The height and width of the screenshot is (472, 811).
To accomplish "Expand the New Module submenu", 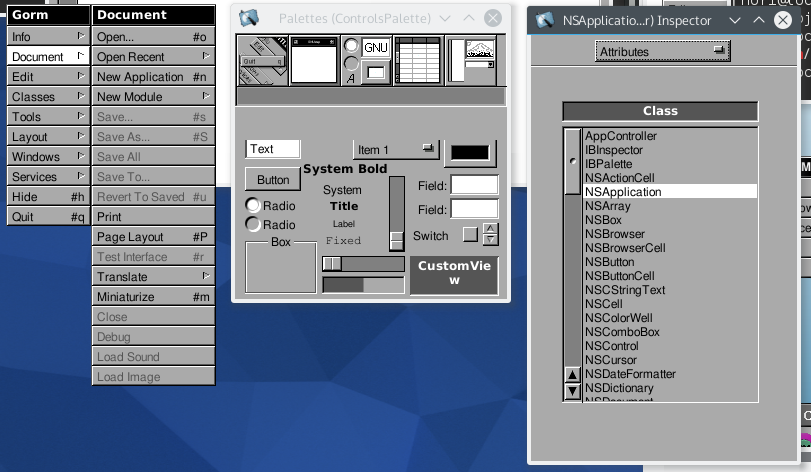I will 154,97.
